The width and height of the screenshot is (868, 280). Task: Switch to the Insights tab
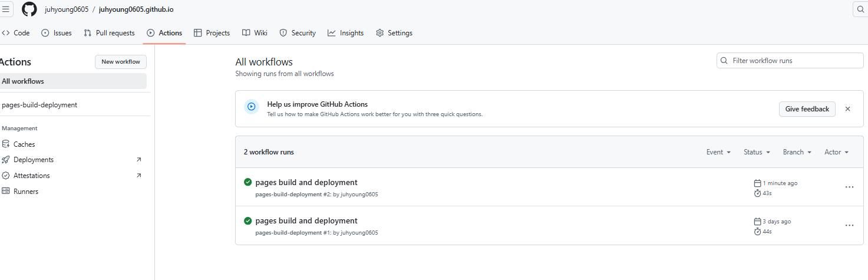(346, 33)
